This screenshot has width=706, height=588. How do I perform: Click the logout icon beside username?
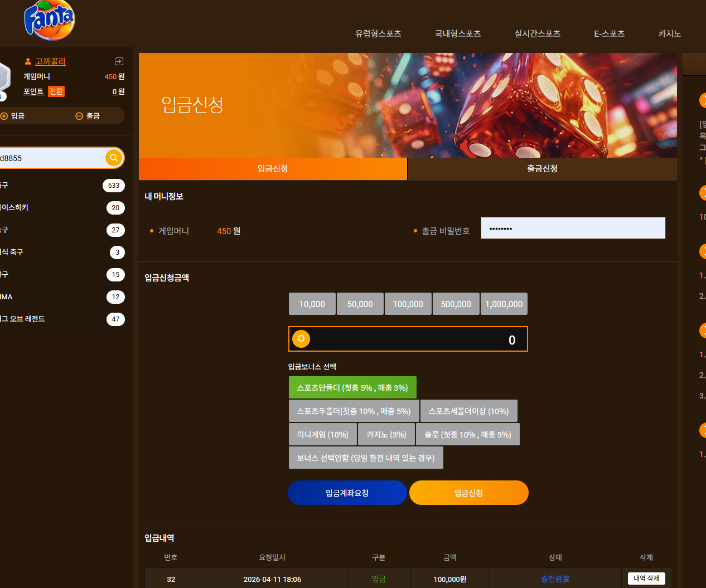pos(119,61)
